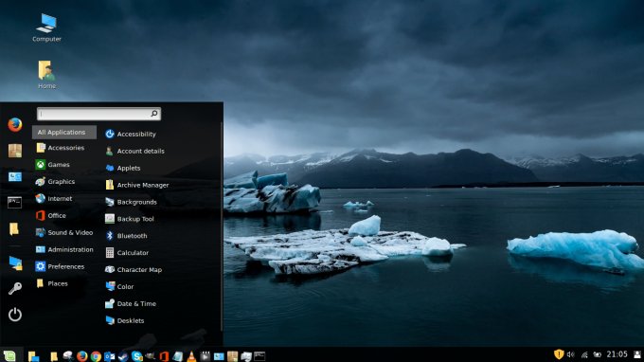Open Software Manager box icon on the panel

click(232, 355)
